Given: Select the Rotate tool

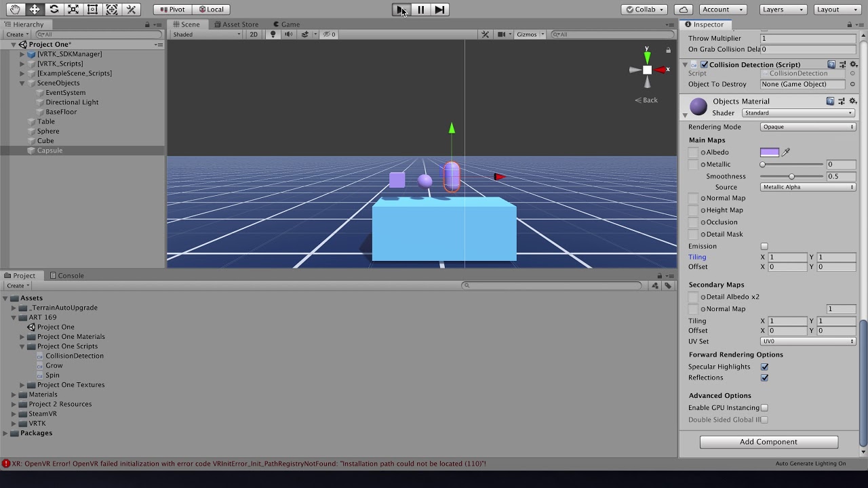Looking at the screenshot, I should 54,9.
